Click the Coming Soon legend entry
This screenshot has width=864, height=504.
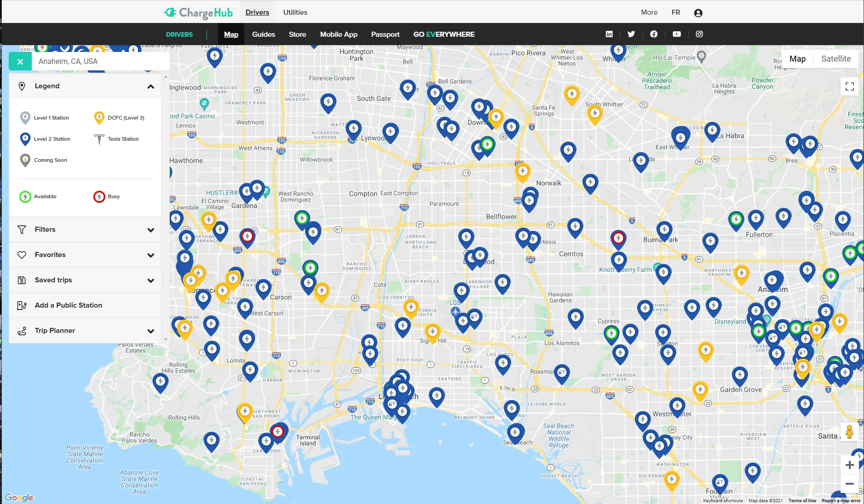pyautogui.click(x=44, y=160)
